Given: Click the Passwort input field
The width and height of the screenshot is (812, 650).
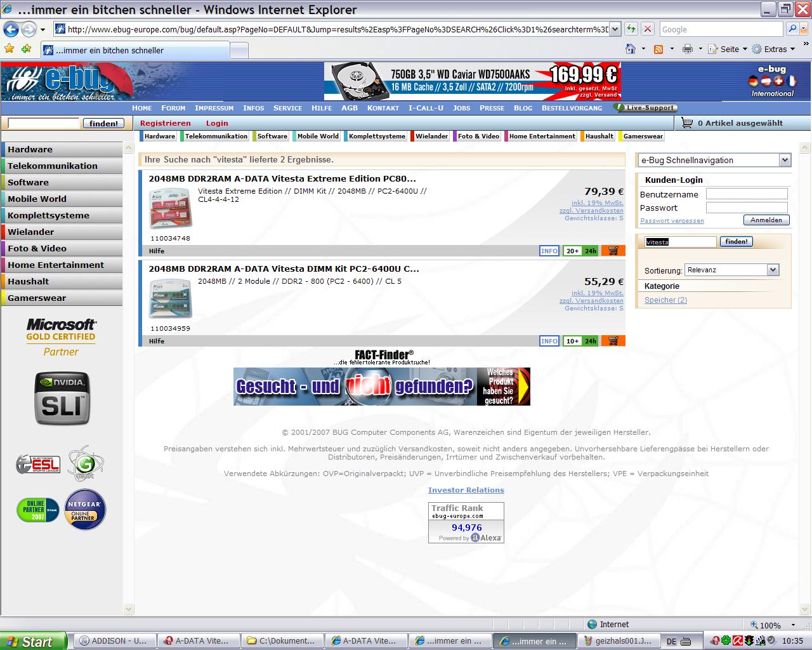Looking at the screenshot, I should pyautogui.click(x=747, y=208).
